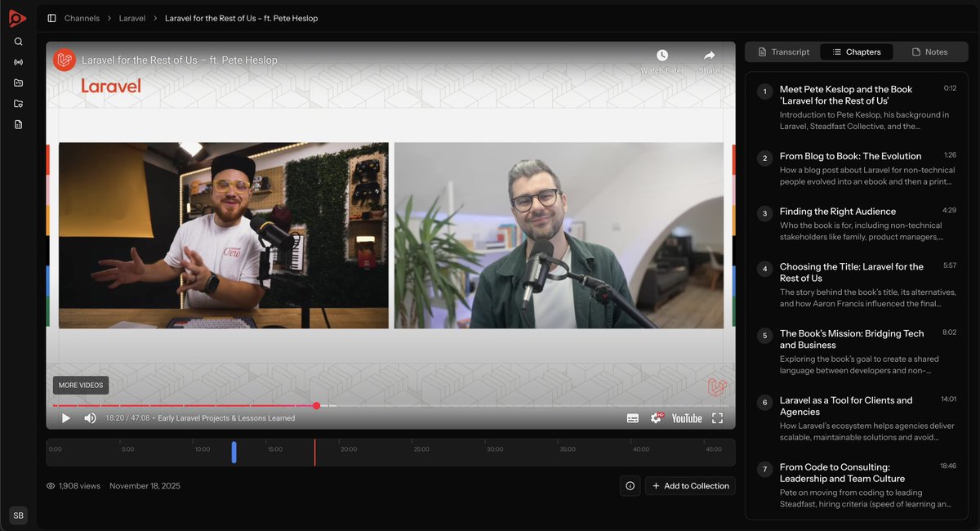Open chapter 5 'The Book's Mission'
Viewport: 980px width, 531px height.
point(857,352)
